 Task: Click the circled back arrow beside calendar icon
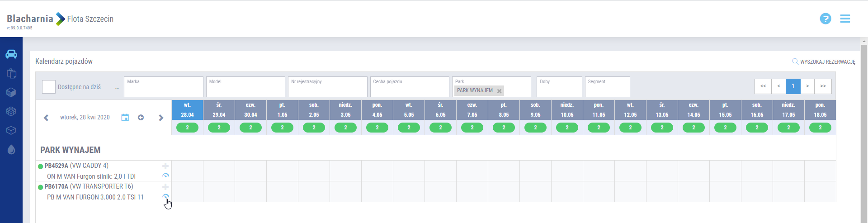coord(141,118)
